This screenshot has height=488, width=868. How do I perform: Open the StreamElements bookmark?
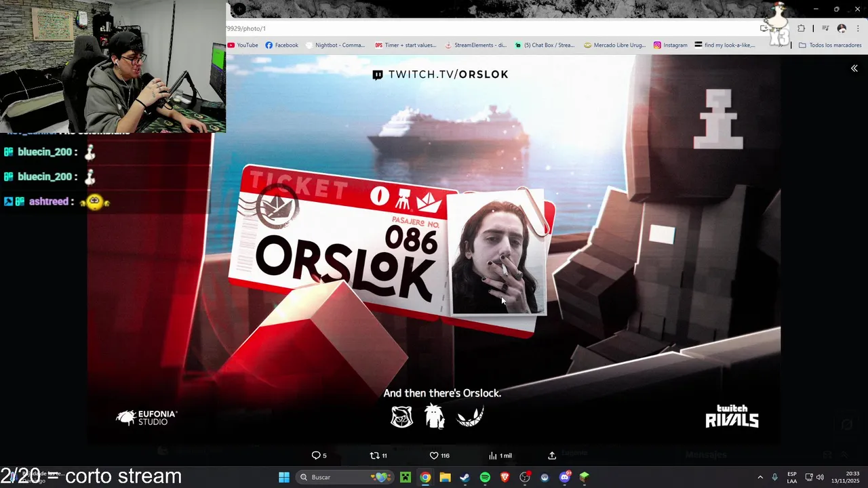pos(475,45)
